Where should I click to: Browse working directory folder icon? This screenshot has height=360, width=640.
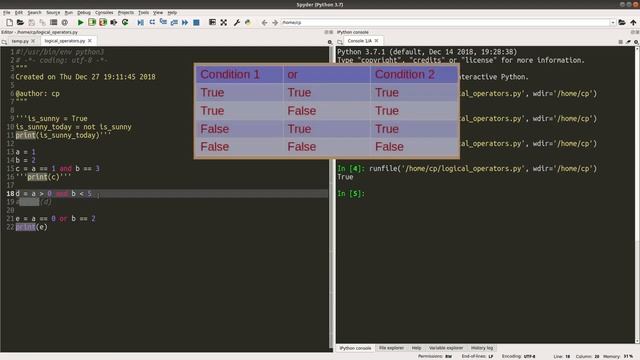point(622,22)
